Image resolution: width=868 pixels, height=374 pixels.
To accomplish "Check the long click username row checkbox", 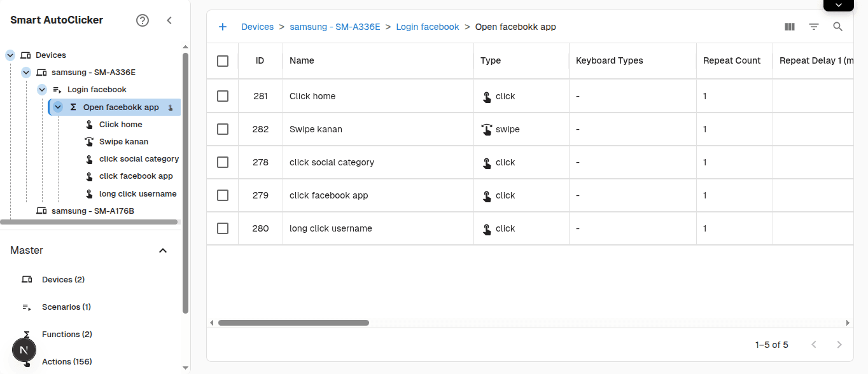I will tap(223, 228).
